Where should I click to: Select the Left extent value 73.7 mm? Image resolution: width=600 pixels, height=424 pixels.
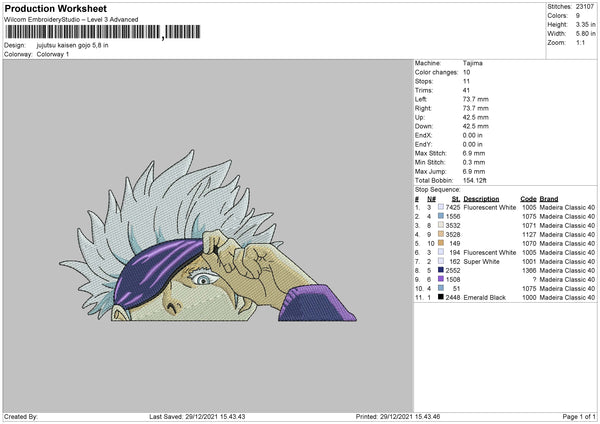point(476,99)
